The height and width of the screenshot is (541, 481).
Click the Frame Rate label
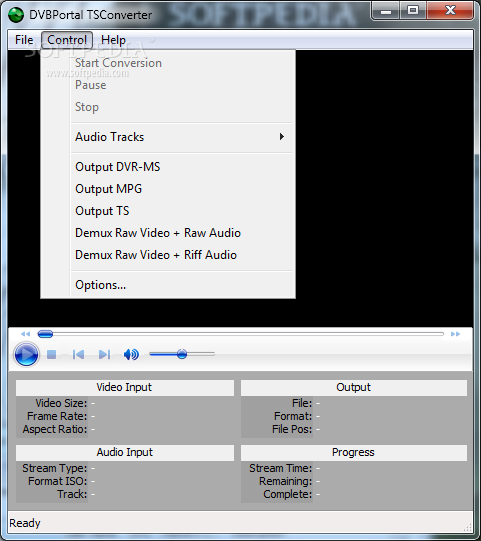(x=57, y=416)
